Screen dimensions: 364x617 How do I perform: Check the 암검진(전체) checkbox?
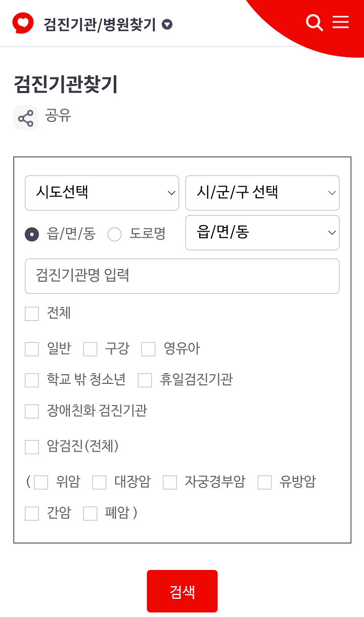(32, 447)
